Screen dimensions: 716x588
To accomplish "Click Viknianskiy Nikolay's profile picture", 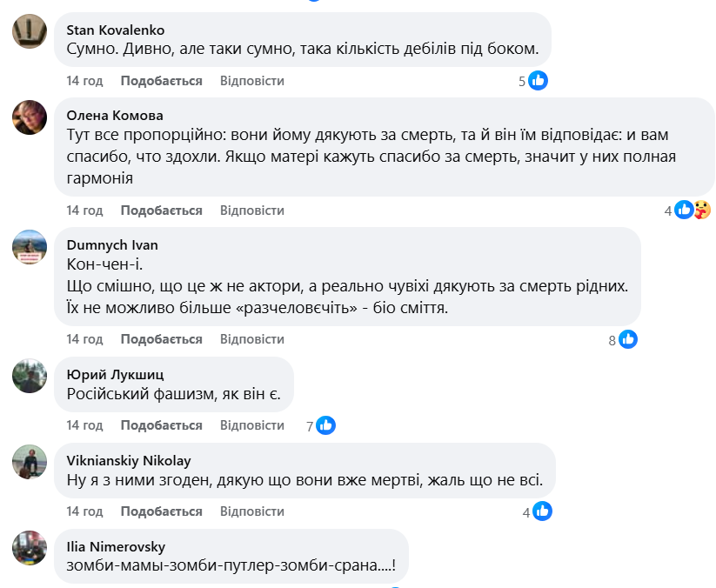I will click(30, 461).
